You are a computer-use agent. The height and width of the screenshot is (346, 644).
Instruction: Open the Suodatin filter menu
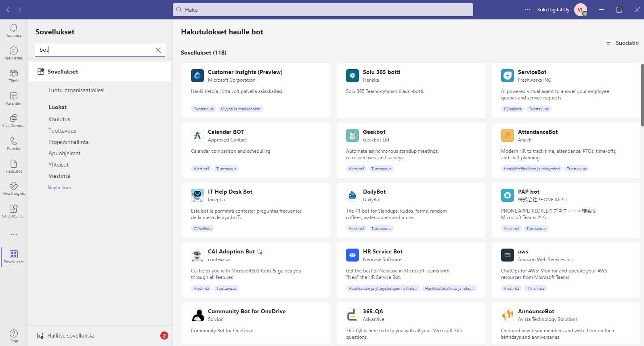622,43
